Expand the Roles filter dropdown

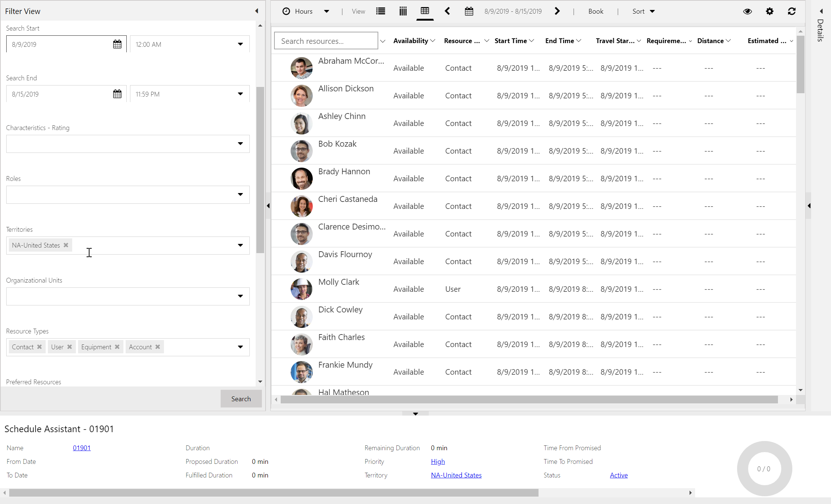coord(241,193)
